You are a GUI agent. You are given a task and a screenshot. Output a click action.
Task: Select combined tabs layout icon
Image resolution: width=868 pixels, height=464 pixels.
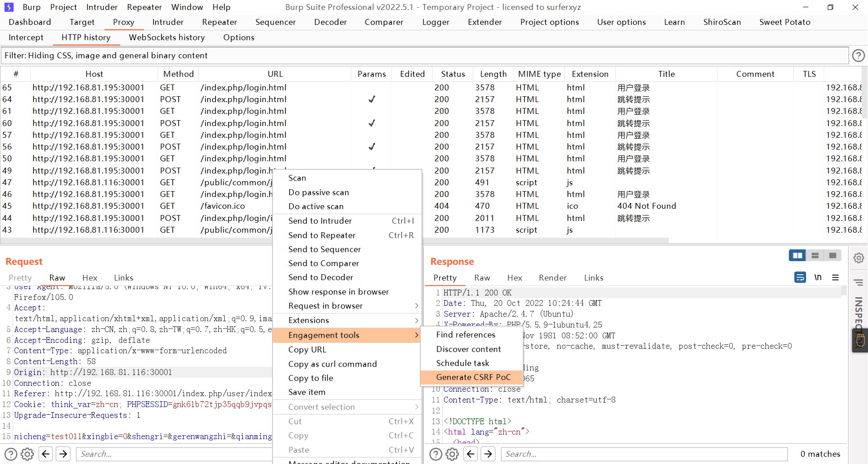tap(833, 256)
